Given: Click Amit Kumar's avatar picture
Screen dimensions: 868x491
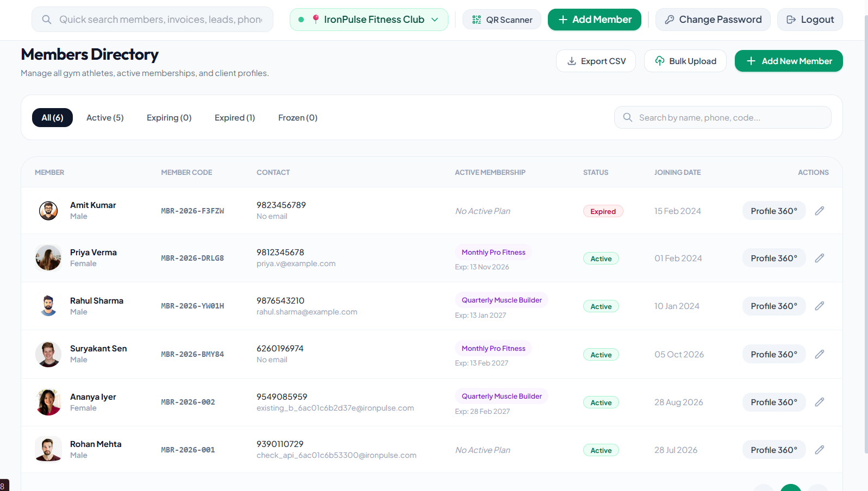Looking at the screenshot, I should coord(48,211).
